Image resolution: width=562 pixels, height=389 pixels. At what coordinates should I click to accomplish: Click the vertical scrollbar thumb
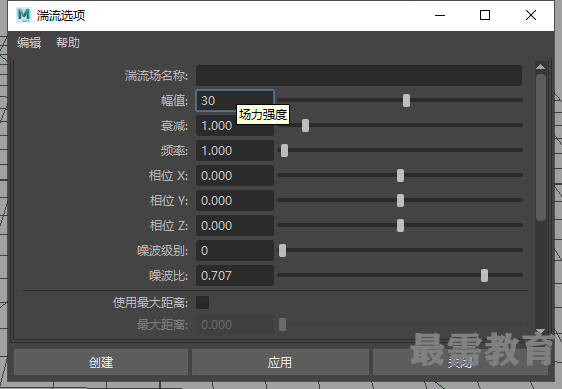pyautogui.click(x=541, y=147)
